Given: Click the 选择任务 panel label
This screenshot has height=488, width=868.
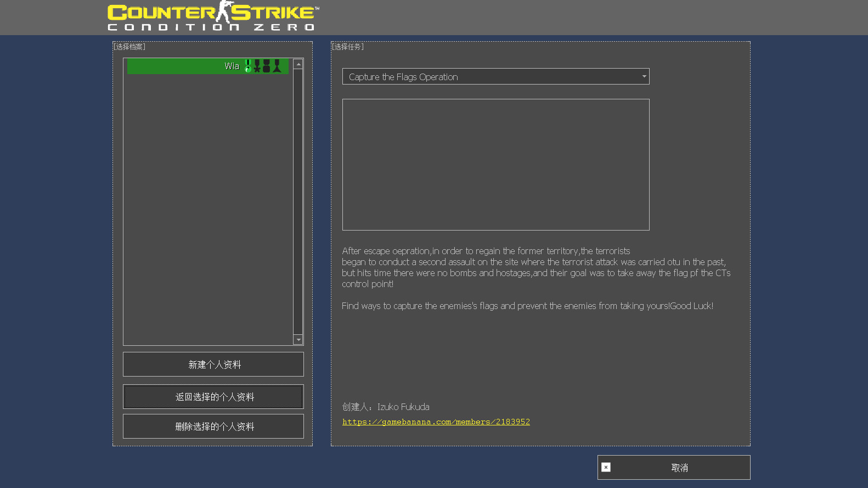Looking at the screenshot, I should (x=348, y=47).
